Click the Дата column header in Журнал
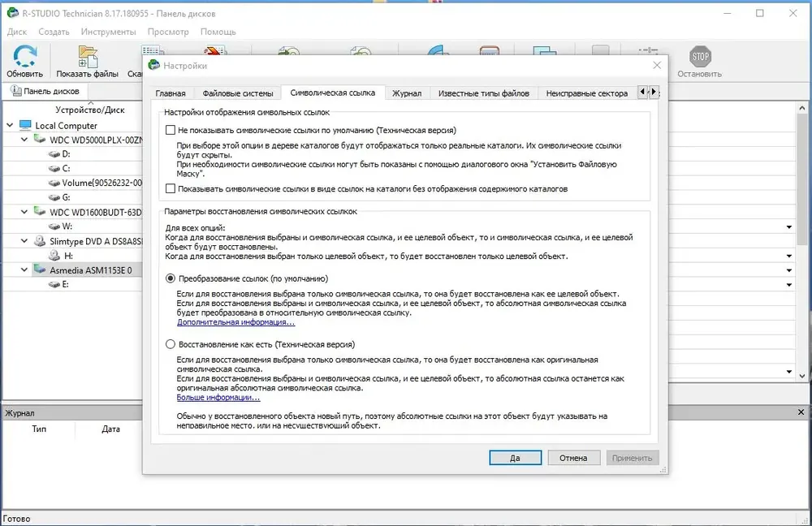Screen dimensions: 812x526 click(110, 429)
